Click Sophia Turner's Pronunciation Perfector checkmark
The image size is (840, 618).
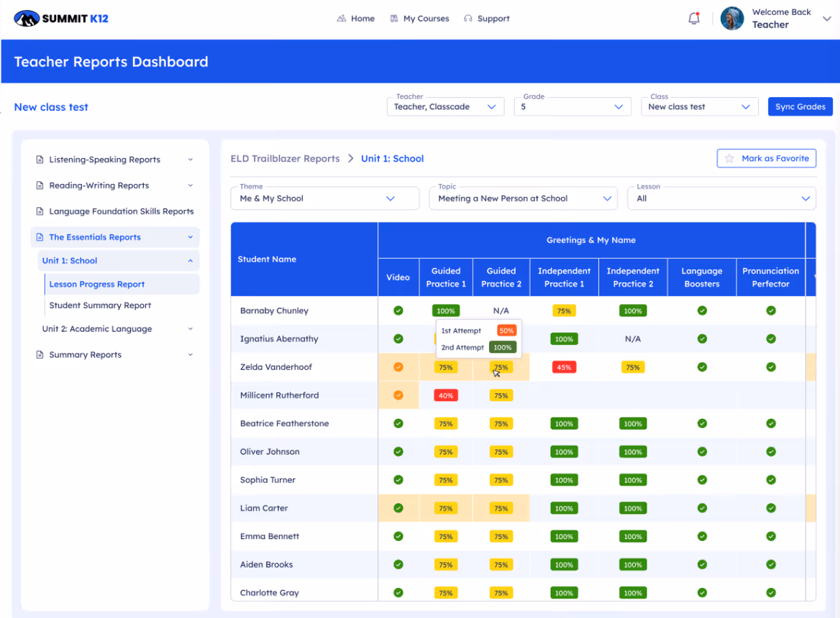pyautogui.click(x=771, y=480)
